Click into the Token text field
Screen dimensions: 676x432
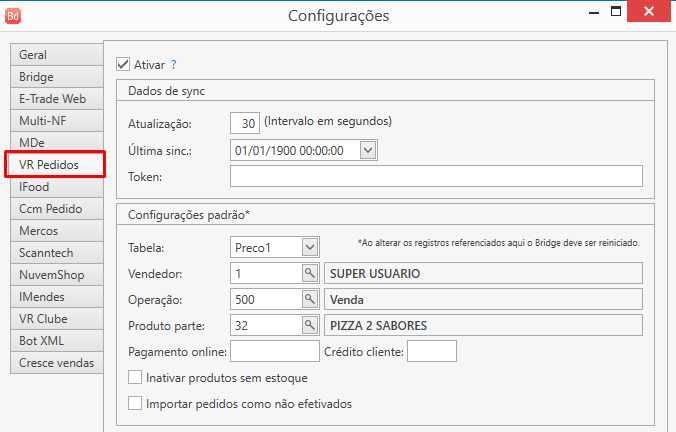(436, 176)
